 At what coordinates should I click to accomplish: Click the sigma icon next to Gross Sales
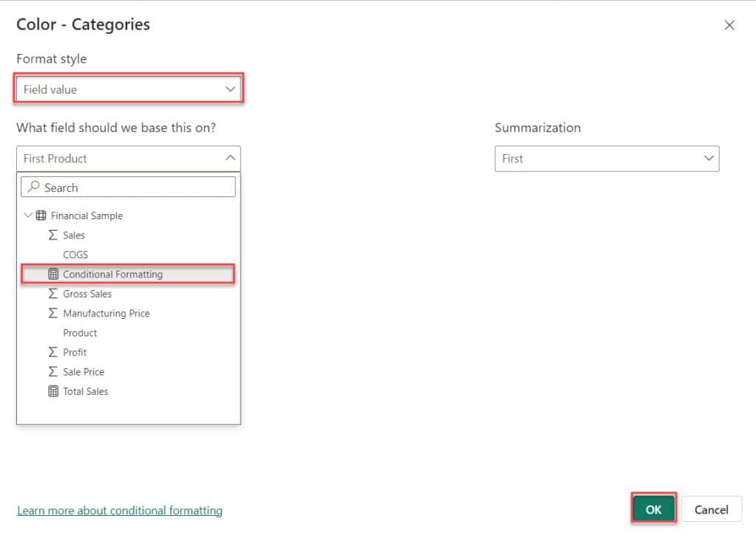(x=53, y=294)
